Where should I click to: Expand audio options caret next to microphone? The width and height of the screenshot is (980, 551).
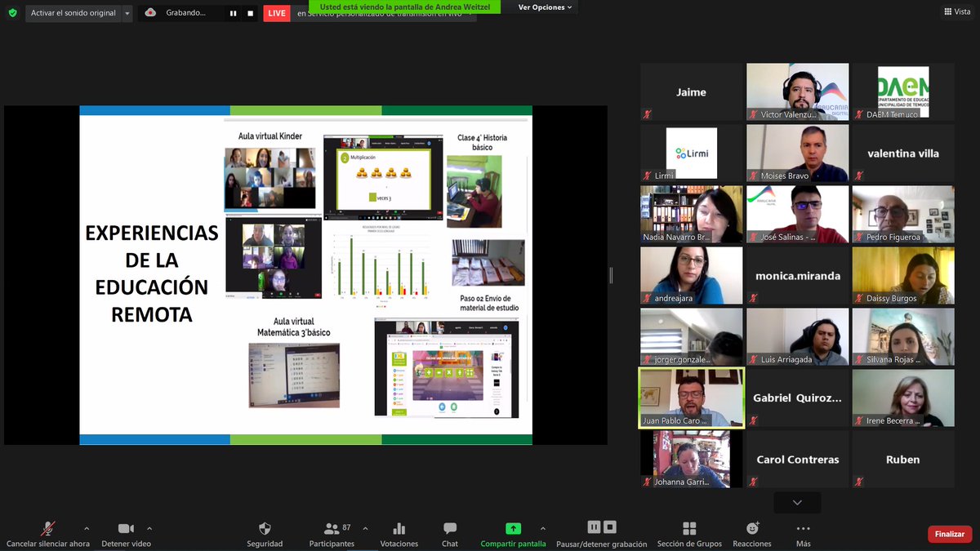(87, 528)
